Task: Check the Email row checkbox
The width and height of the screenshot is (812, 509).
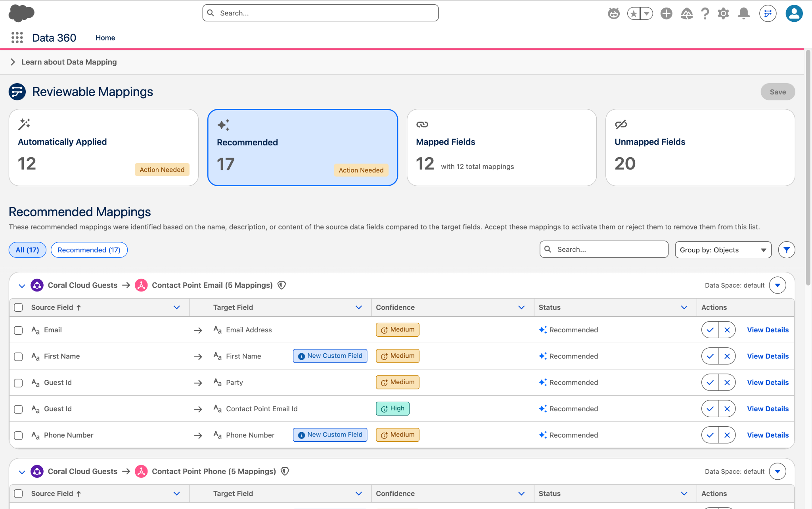Action: pos(18,330)
